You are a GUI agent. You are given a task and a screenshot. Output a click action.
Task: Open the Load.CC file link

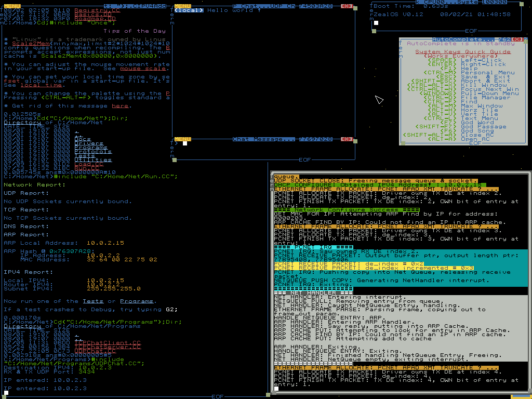coord(89,164)
